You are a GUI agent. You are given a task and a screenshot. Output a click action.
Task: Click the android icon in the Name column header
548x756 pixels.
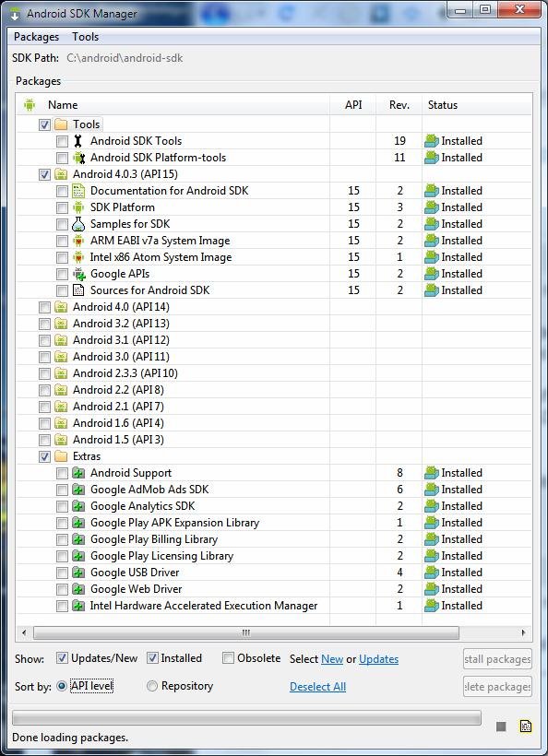30,104
